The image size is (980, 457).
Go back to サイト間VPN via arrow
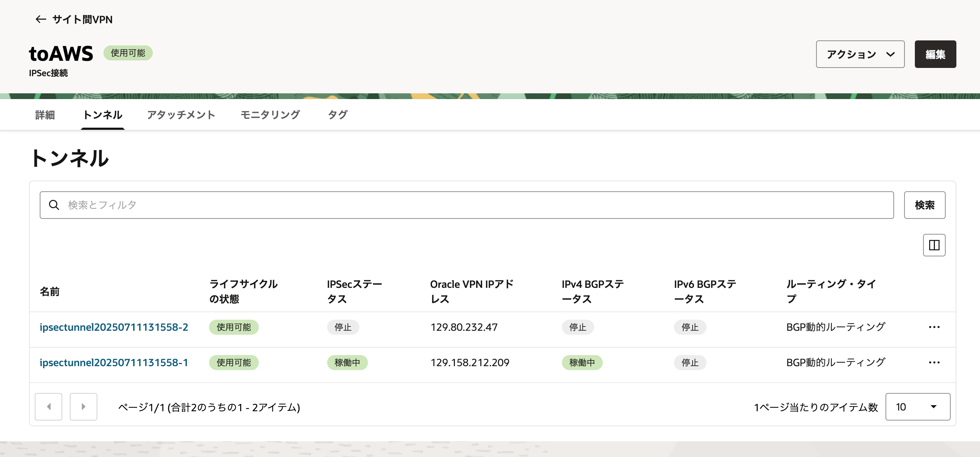point(41,19)
